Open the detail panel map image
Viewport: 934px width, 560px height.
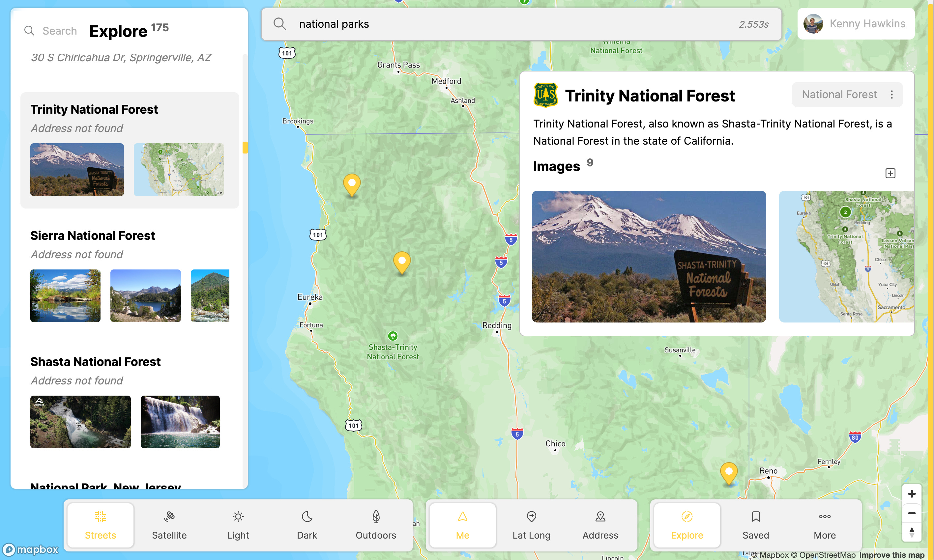tap(846, 256)
